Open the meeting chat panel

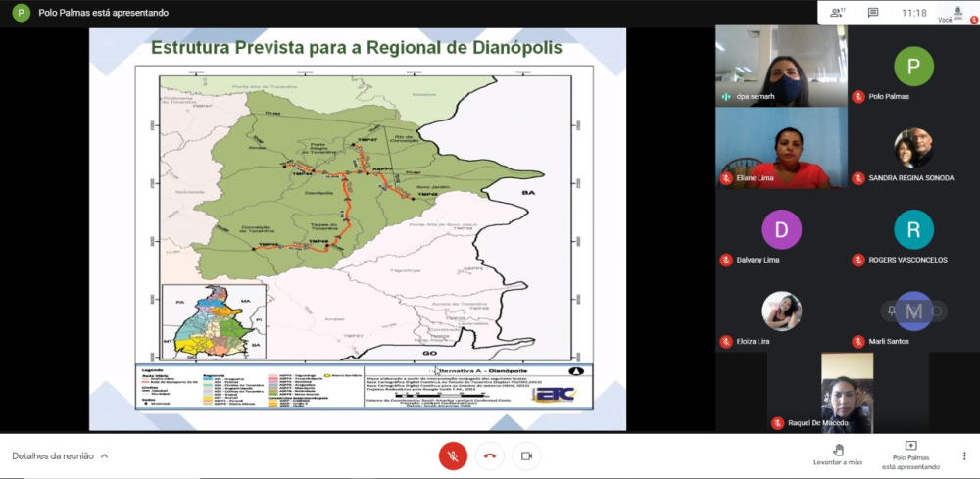click(873, 13)
